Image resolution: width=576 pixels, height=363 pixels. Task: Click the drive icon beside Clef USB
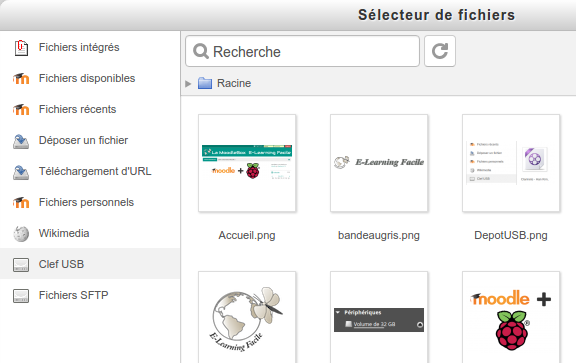tap(21, 265)
